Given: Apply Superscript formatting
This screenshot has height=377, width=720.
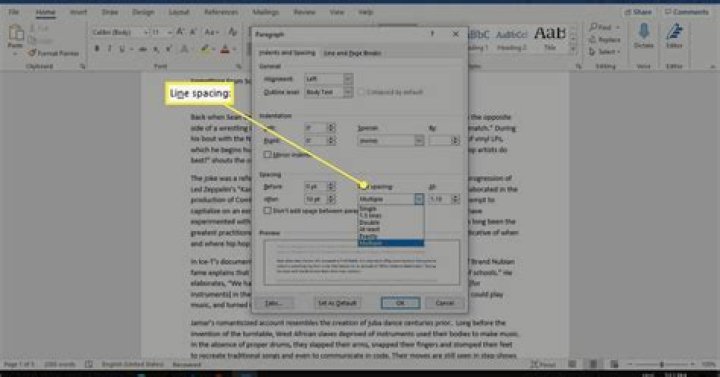Looking at the screenshot, I should [169, 49].
